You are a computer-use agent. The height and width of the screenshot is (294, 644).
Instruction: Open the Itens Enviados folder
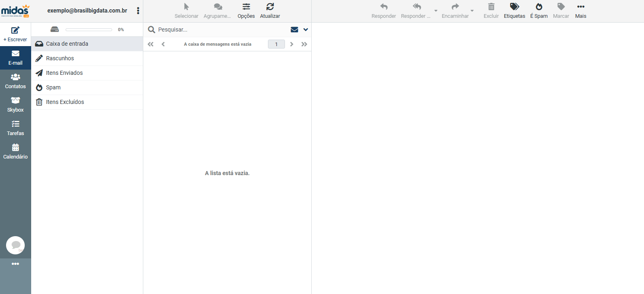click(x=64, y=73)
